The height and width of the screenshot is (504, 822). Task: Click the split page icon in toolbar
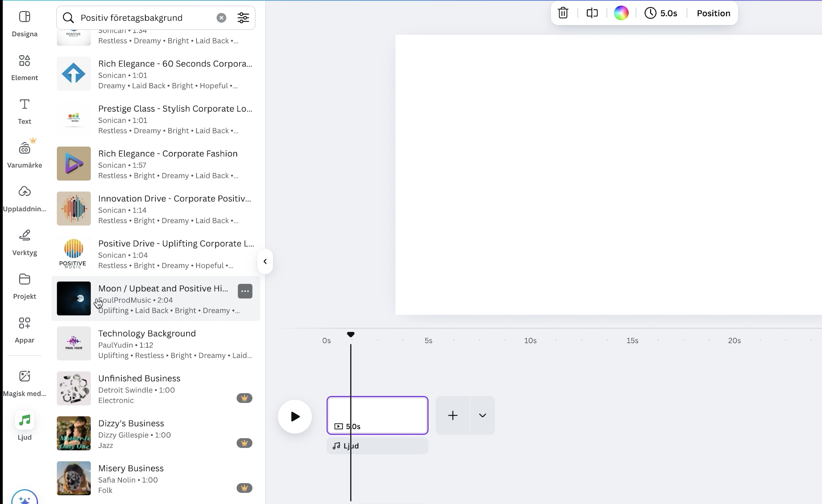pyautogui.click(x=592, y=13)
